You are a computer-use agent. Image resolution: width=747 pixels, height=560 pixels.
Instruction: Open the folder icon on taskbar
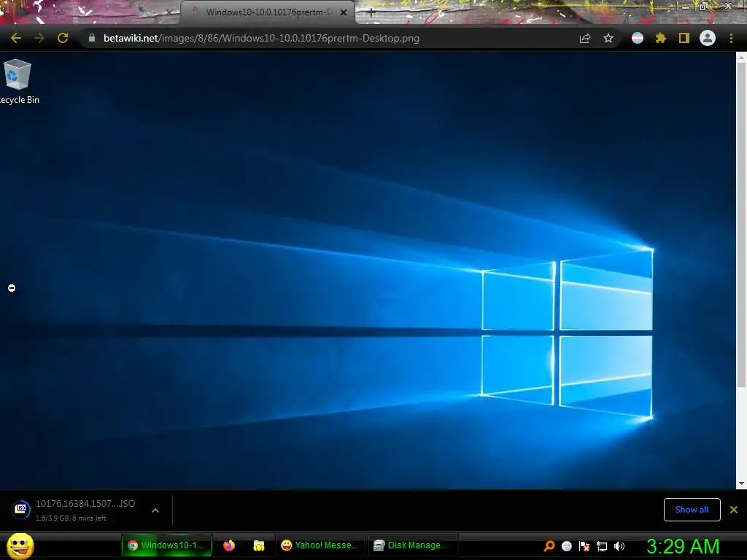[x=259, y=545]
